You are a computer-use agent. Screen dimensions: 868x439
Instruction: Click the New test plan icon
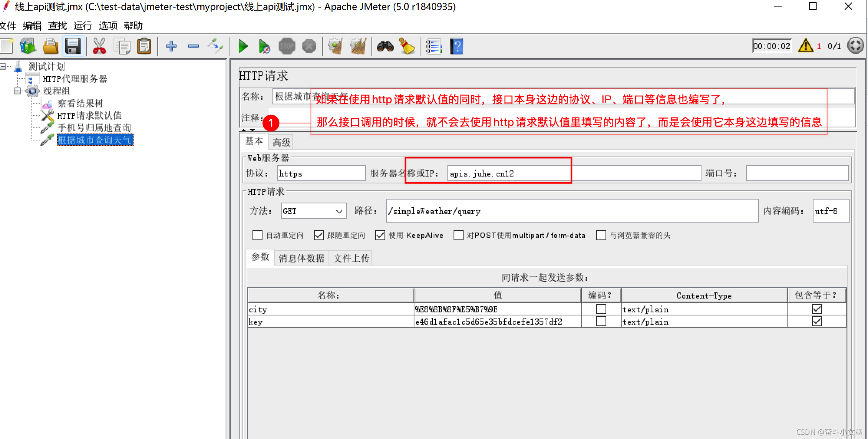click(x=6, y=46)
